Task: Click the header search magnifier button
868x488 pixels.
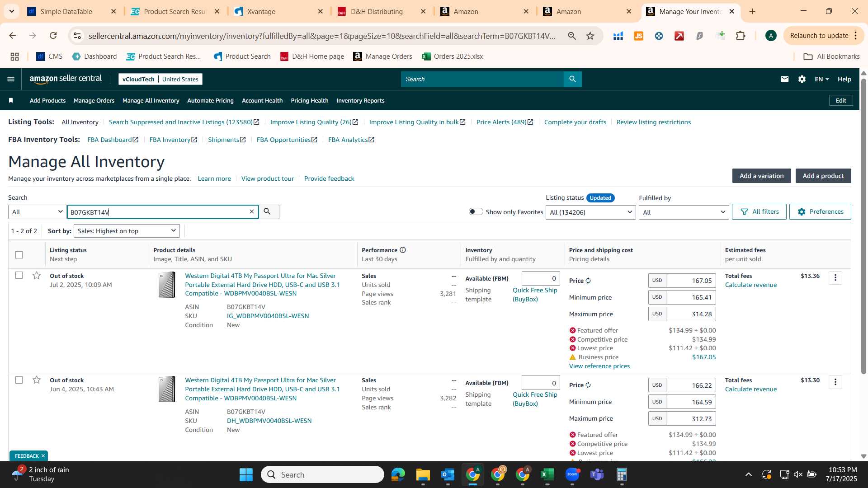Action: (572, 79)
